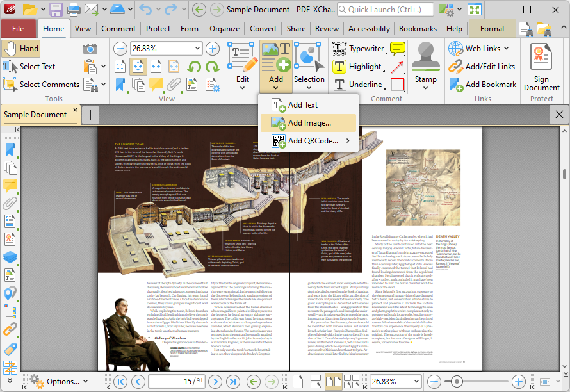Expand the open file dropdown arrow
The width and height of the screenshot is (570, 392).
coord(43,10)
